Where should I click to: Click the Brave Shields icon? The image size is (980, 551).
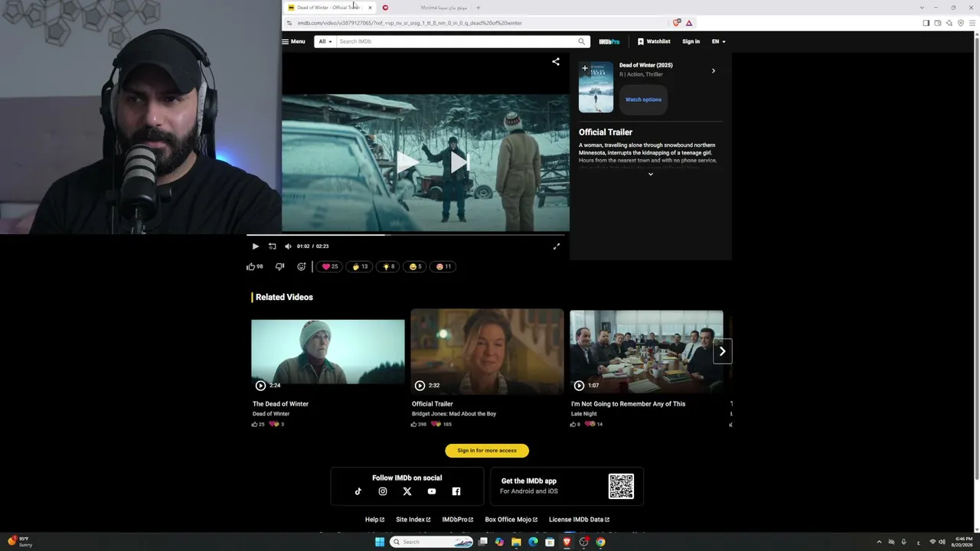pos(676,23)
